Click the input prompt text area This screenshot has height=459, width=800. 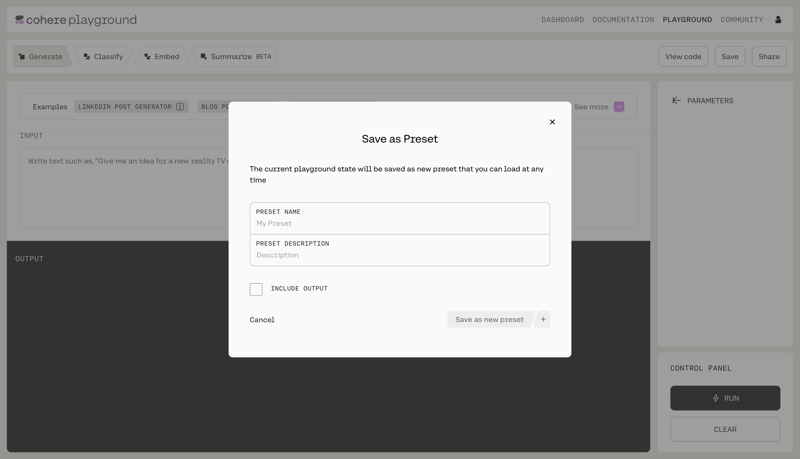click(328, 189)
